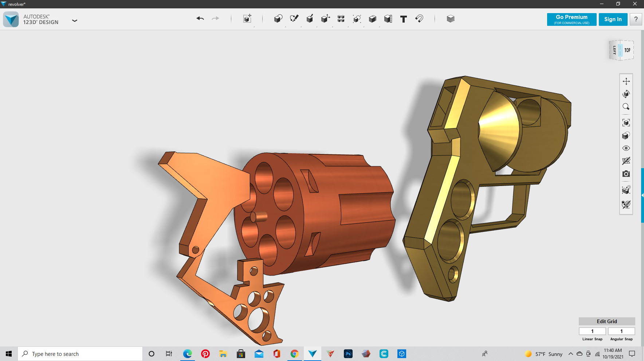Choose the Pattern tool
Image resolution: width=644 pixels, height=361 pixels.
coord(341,19)
